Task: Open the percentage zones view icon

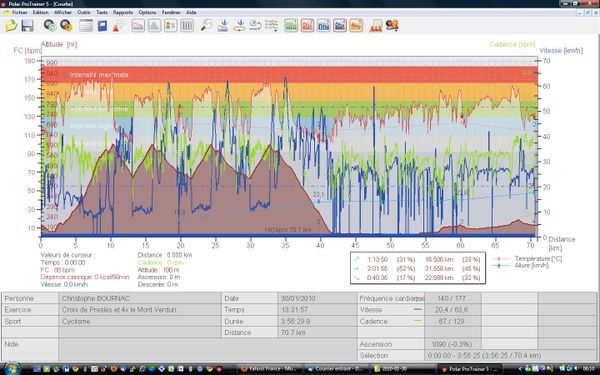Action: pyautogui.click(x=171, y=26)
